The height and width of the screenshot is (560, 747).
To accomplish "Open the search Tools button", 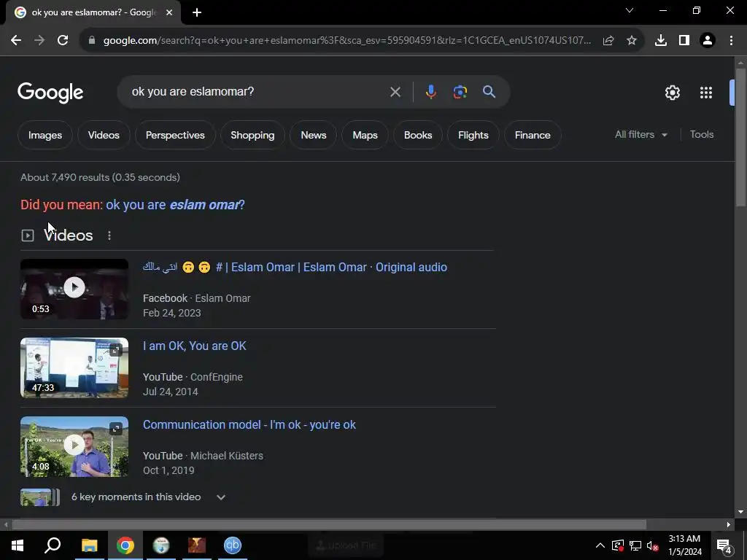I will 702,135.
